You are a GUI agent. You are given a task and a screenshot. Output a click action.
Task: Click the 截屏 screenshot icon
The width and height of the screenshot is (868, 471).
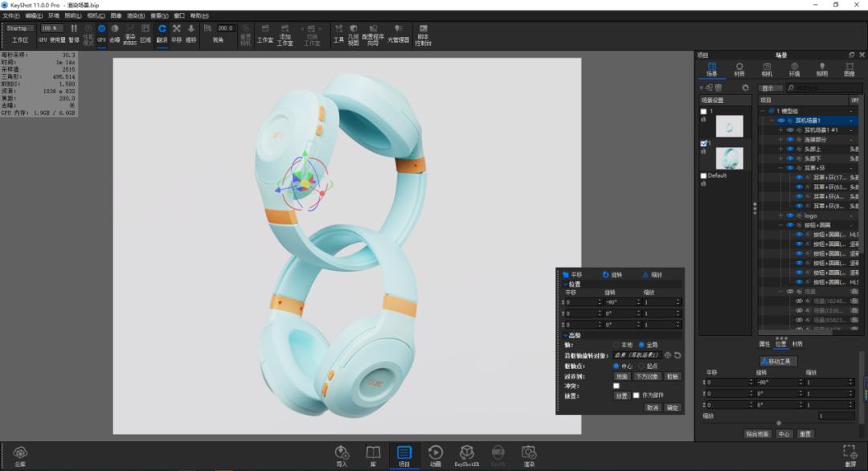[850, 456]
